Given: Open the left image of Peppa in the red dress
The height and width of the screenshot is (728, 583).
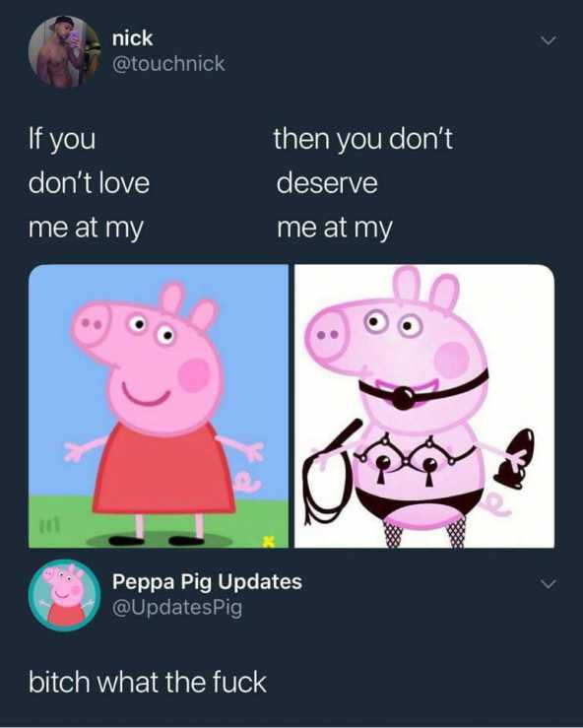Looking at the screenshot, I should pos(159,406).
